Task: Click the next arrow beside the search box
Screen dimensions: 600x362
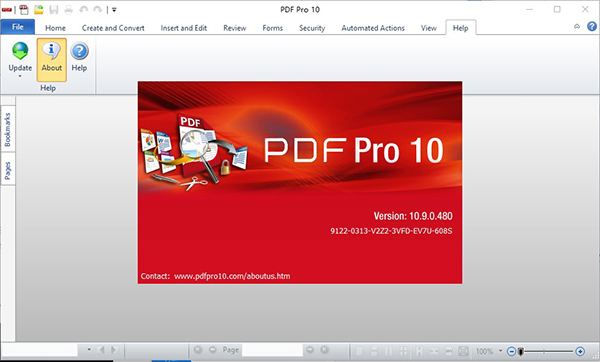Action: pos(114,350)
